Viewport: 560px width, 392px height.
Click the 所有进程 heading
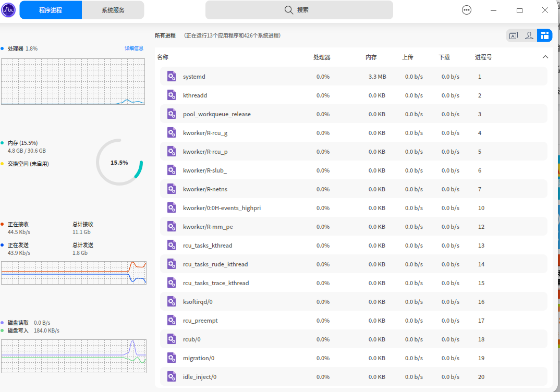click(165, 35)
